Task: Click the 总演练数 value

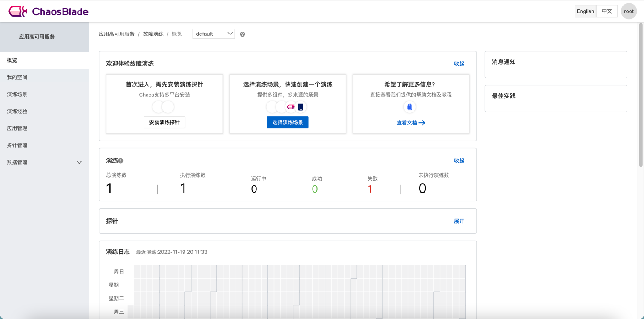Action: [109, 188]
